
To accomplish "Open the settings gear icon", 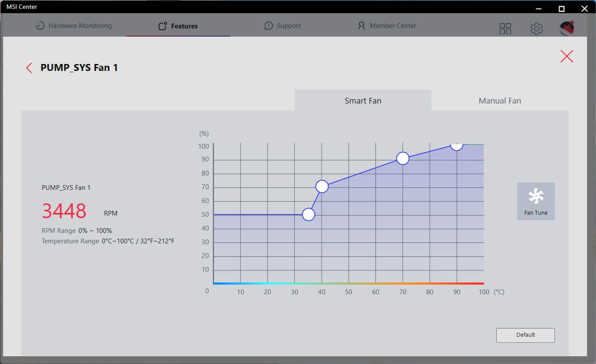I will 536,29.
